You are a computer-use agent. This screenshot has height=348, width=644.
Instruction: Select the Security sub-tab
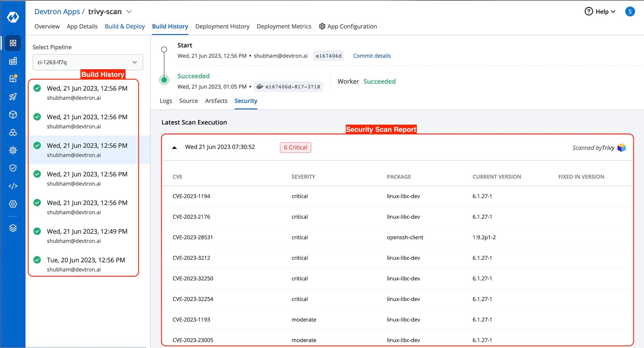tap(246, 101)
